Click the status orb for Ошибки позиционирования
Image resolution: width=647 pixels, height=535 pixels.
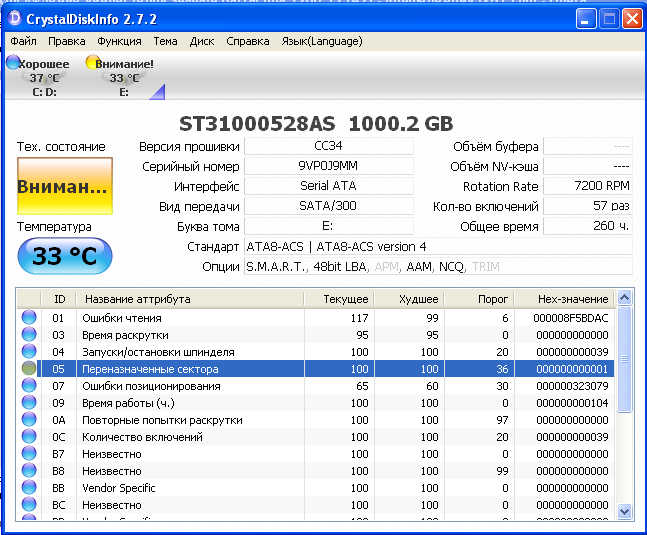29,386
